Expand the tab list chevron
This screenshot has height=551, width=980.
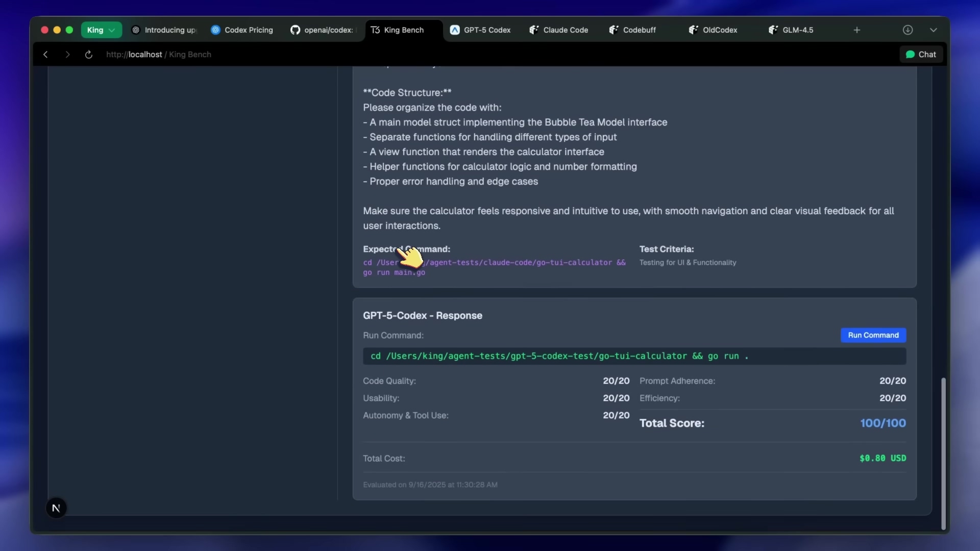tap(934, 30)
